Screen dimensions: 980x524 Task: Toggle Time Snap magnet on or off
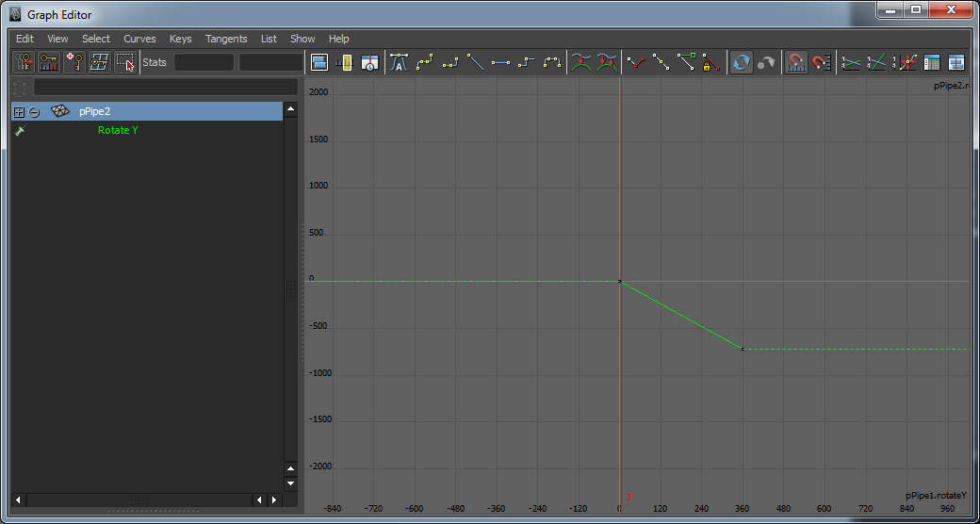(x=796, y=63)
